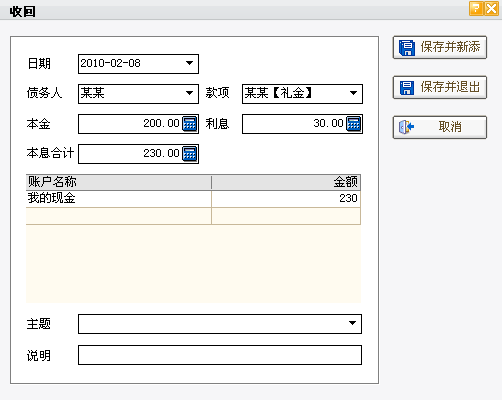The height and width of the screenshot is (400, 502).
Task: Open calculator for 本息合计 field
Action: point(190,154)
